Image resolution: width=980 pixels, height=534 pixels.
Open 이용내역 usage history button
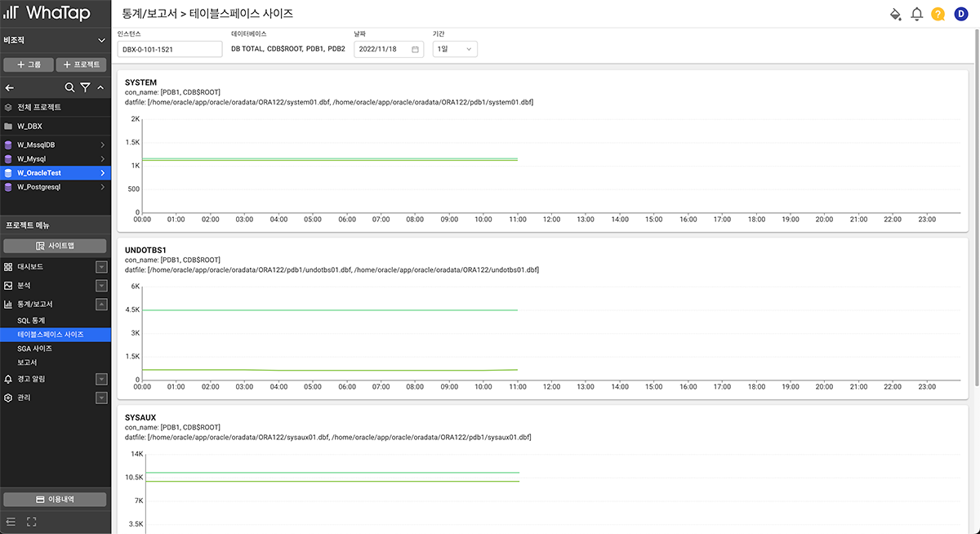click(x=55, y=500)
